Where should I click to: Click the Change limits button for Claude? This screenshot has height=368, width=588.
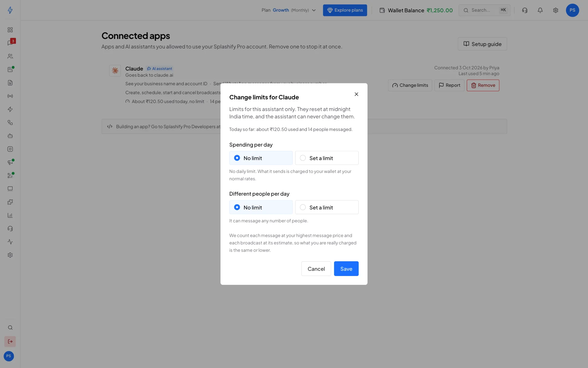tap(410, 85)
